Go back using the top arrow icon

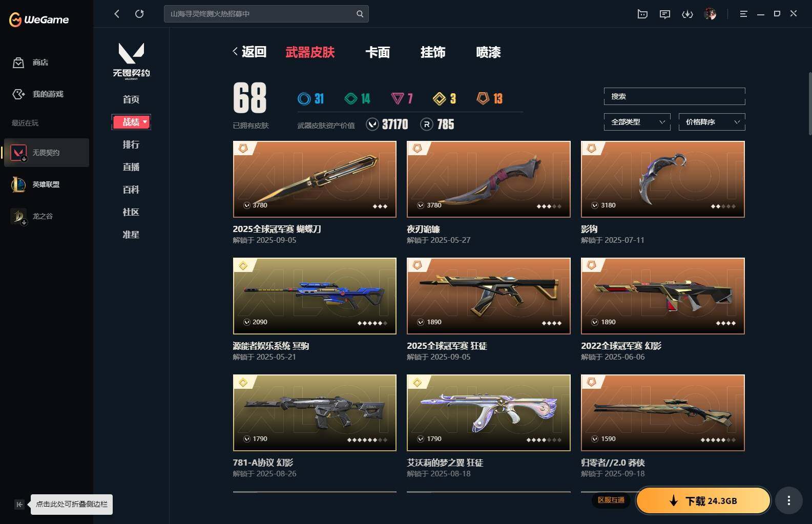[117, 14]
